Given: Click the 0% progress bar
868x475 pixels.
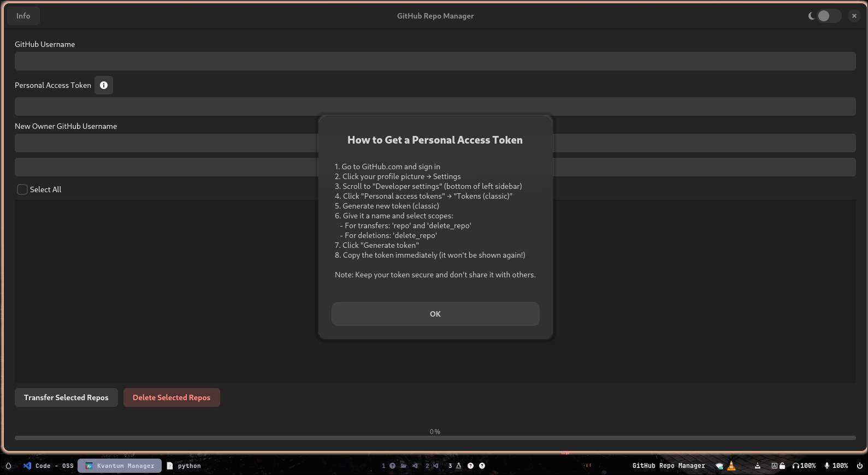Looking at the screenshot, I should tap(435, 437).
